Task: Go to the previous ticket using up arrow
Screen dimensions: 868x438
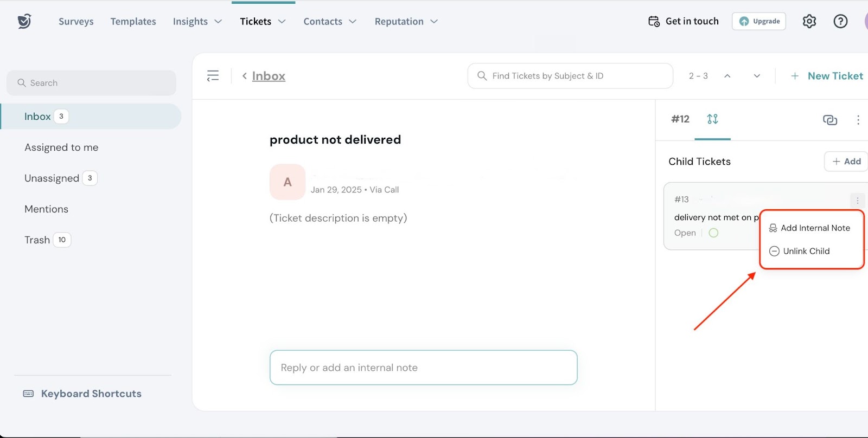Action: click(727, 76)
